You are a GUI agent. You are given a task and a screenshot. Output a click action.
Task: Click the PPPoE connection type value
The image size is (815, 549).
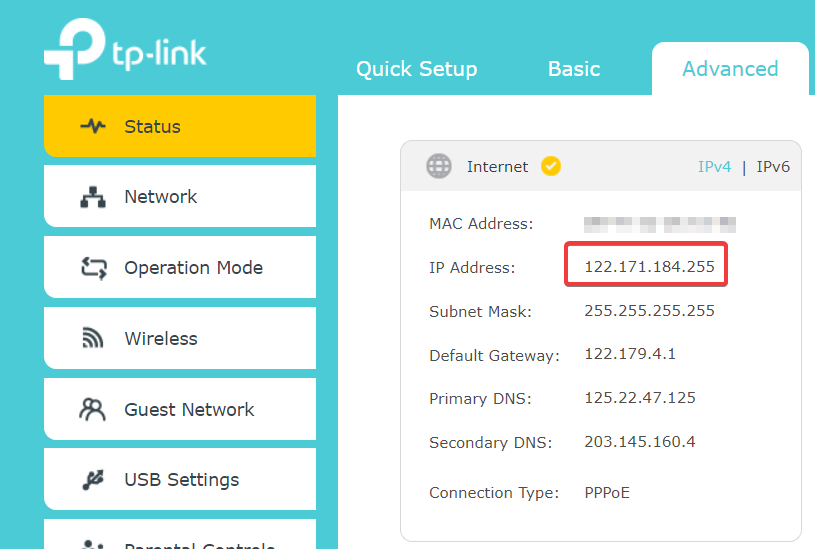[x=607, y=492]
